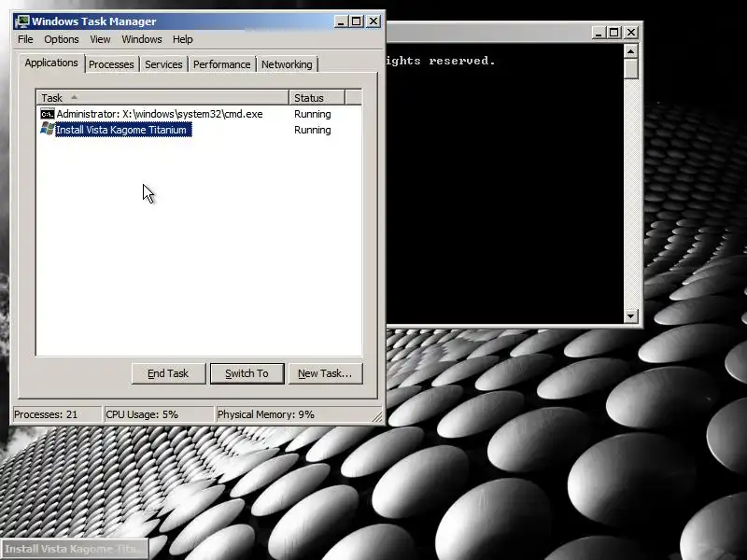Screen dimensions: 747x560
Task: Click the Task Manager resize grip corner
Action: coord(377,416)
